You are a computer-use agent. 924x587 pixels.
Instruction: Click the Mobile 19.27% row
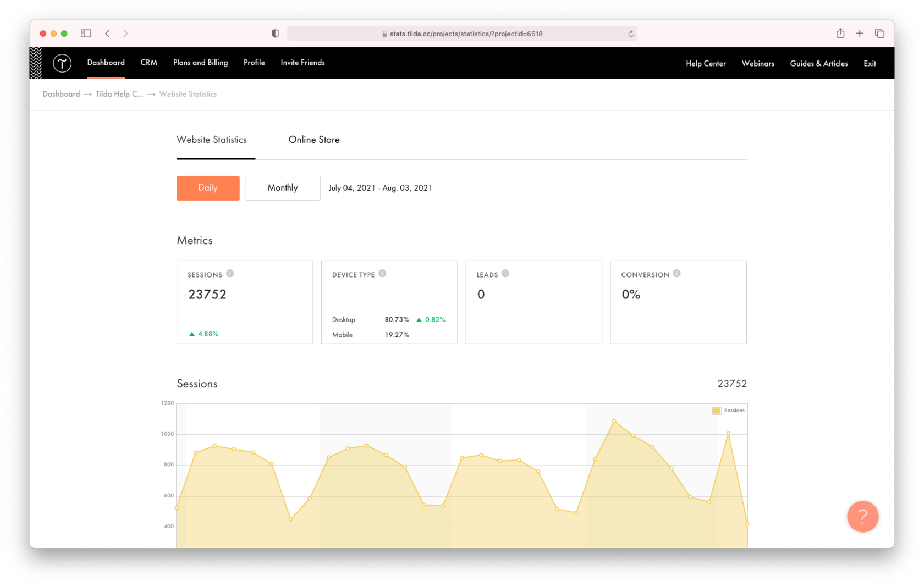[x=371, y=335]
